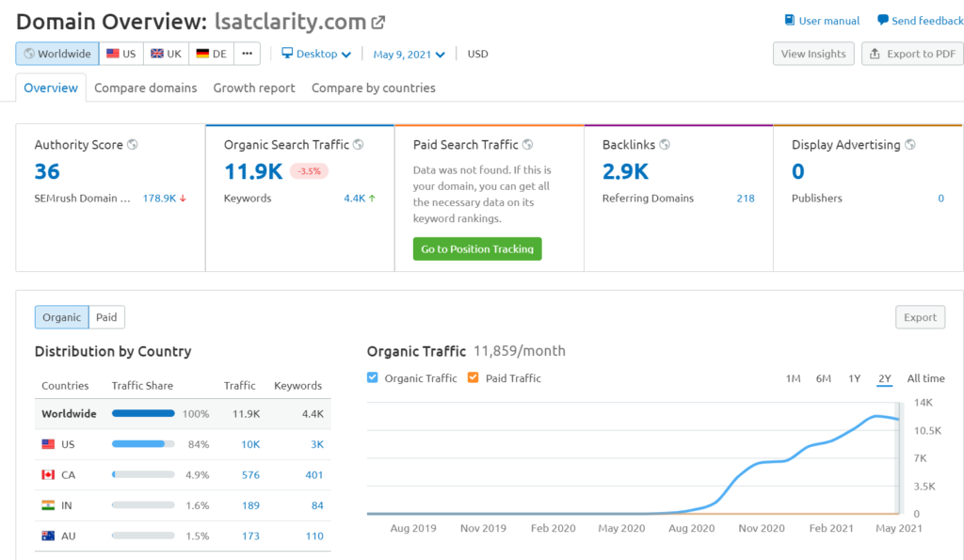Click the India flag in country table
The height and width of the screenshot is (560, 964).
pos(48,505)
